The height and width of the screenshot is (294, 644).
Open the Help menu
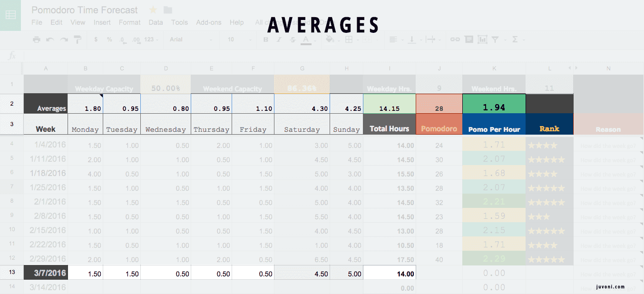236,22
